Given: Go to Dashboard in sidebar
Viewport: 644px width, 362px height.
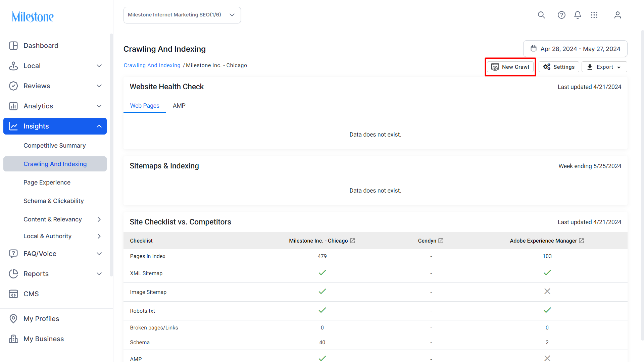Looking at the screenshot, I should click(x=41, y=46).
